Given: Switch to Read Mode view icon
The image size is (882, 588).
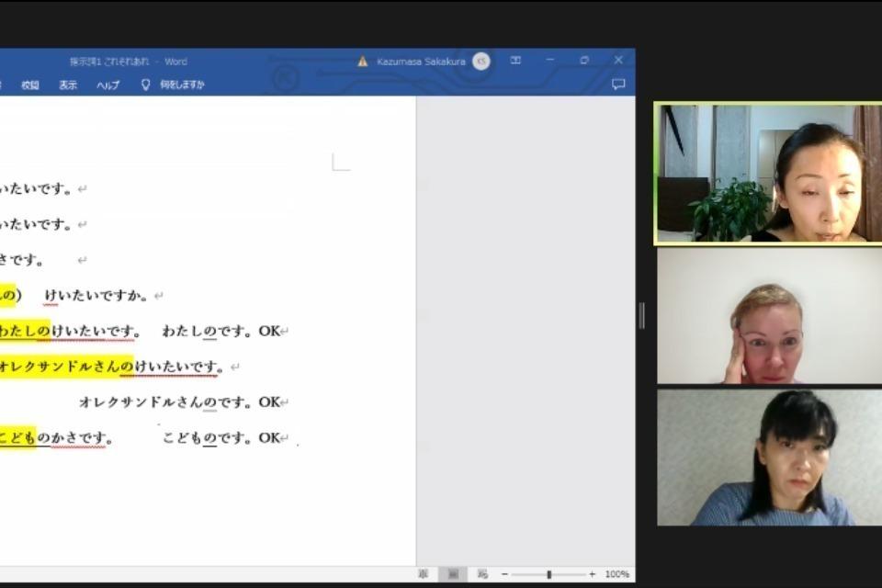Looking at the screenshot, I should point(424,574).
